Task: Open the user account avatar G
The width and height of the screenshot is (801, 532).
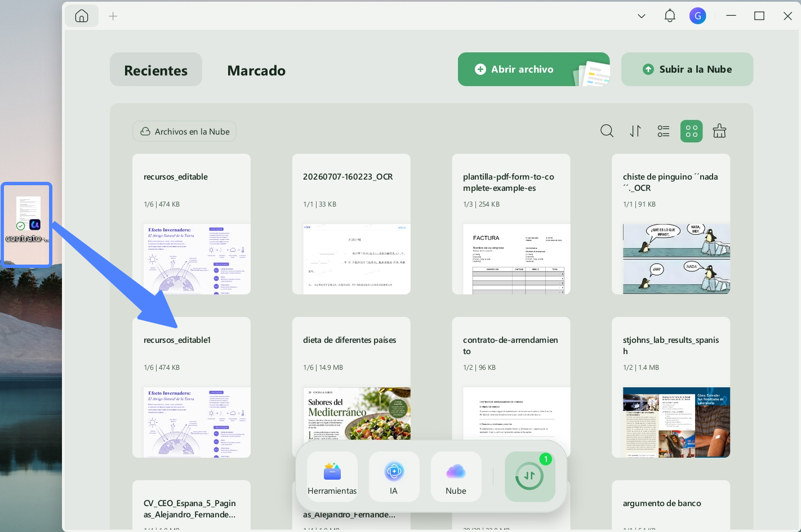Action: point(697,16)
